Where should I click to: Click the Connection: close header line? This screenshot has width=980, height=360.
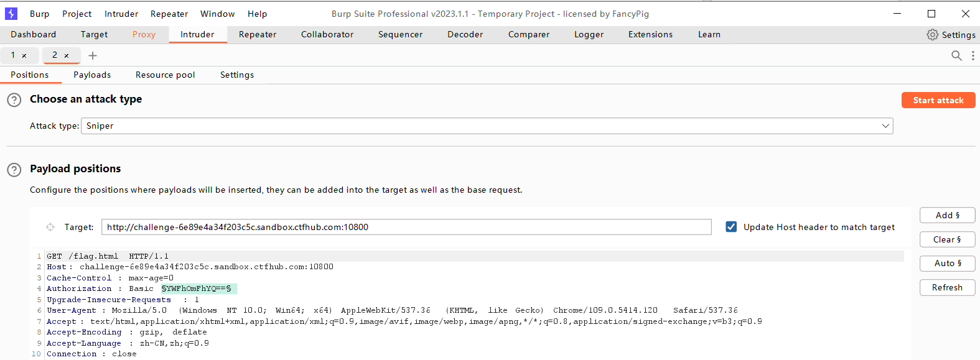pos(91,354)
